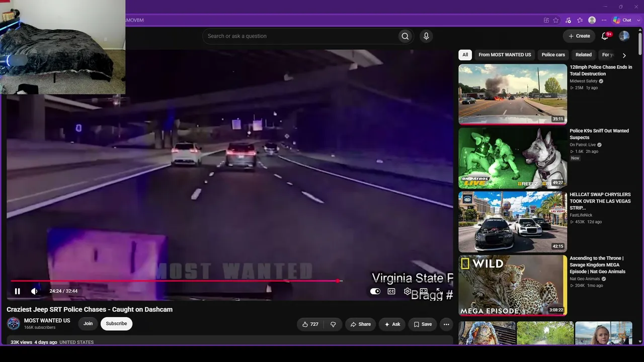Focus the 'Search or ask a question' field
The image size is (644, 362).
pyautogui.click(x=300, y=36)
